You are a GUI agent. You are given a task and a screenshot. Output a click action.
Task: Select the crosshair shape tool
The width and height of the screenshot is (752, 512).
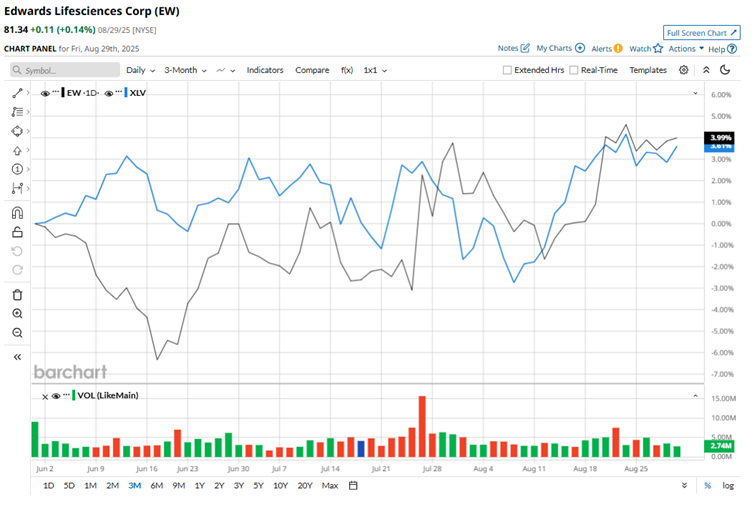pos(17,131)
